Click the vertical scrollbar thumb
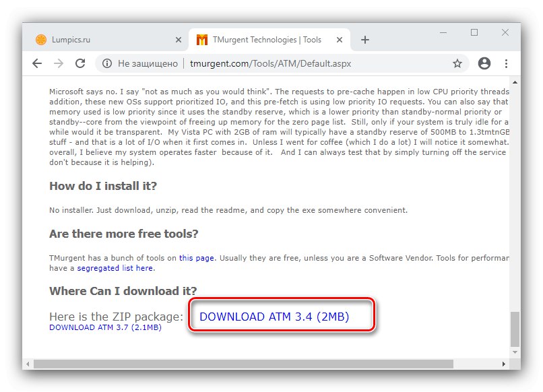The image size is (543, 392). (515, 329)
